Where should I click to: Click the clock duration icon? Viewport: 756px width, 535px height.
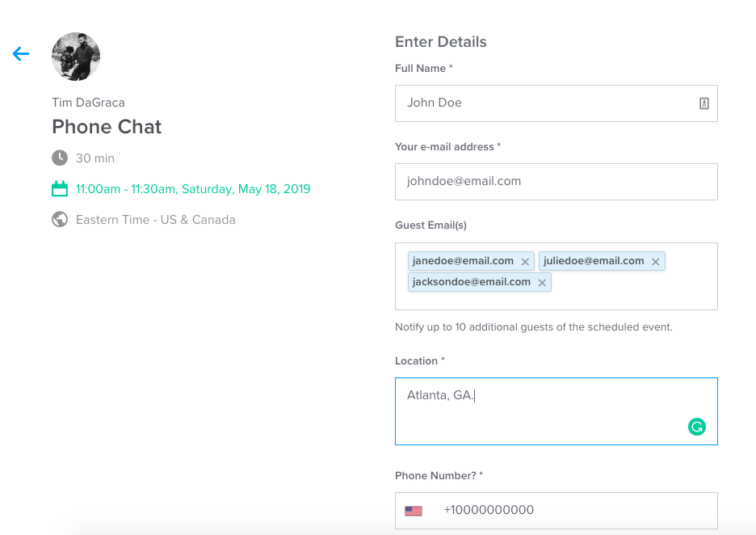(x=60, y=158)
